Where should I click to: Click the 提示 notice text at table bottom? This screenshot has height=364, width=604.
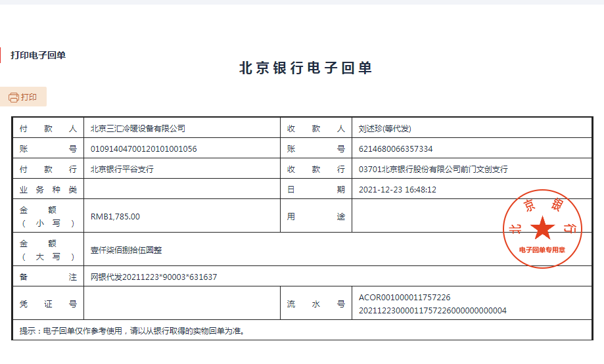tap(132, 331)
